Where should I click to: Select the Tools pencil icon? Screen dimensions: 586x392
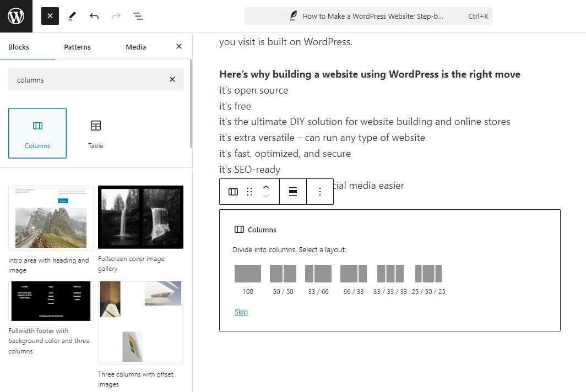click(72, 16)
